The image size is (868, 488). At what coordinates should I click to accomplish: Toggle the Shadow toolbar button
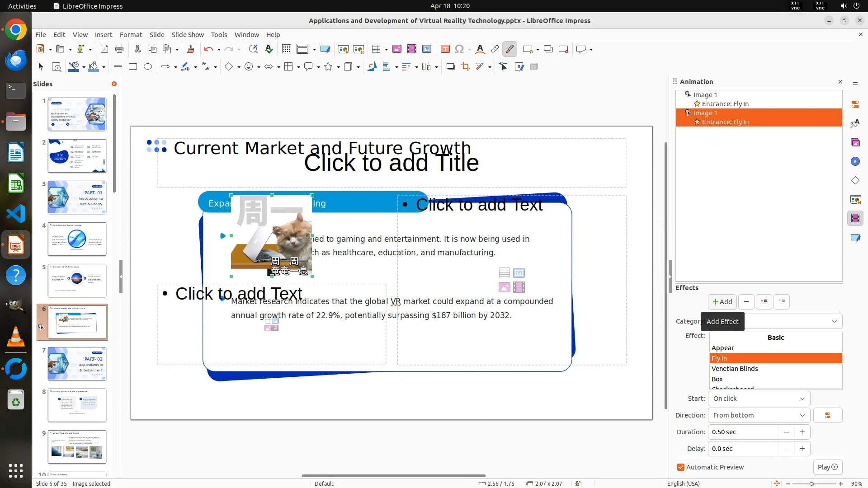click(x=450, y=67)
